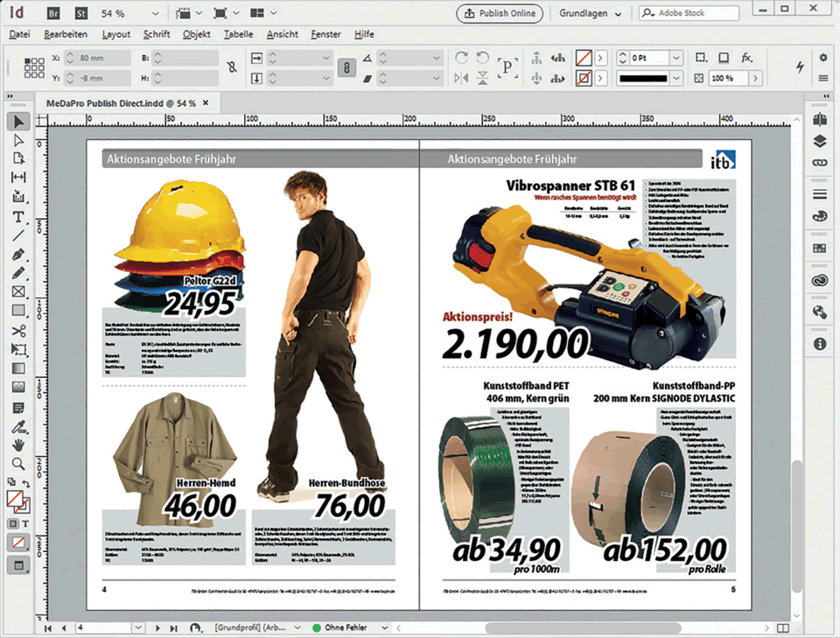Click the fill swatch in control panel
This screenshot has height=638, width=840.
(x=584, y=57)
